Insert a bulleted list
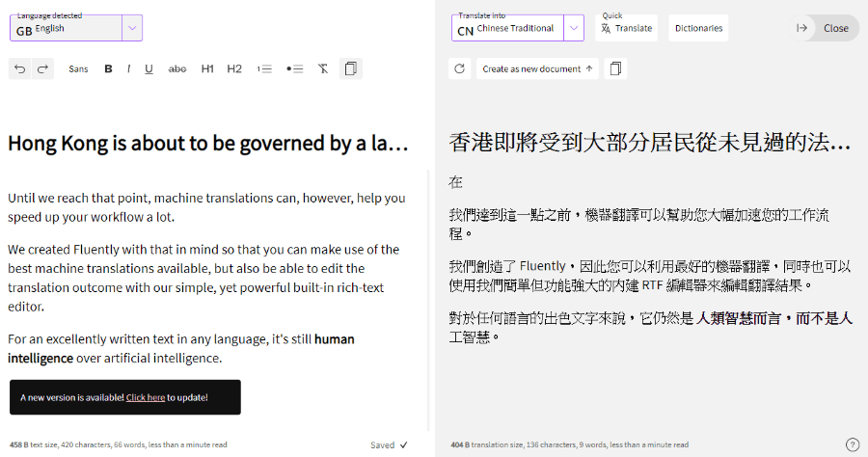The image size is (868, 457). 294,68
